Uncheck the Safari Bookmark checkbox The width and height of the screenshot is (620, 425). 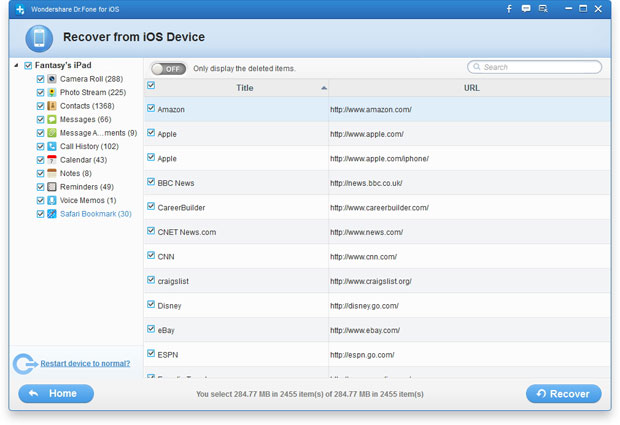pos(40,213)
